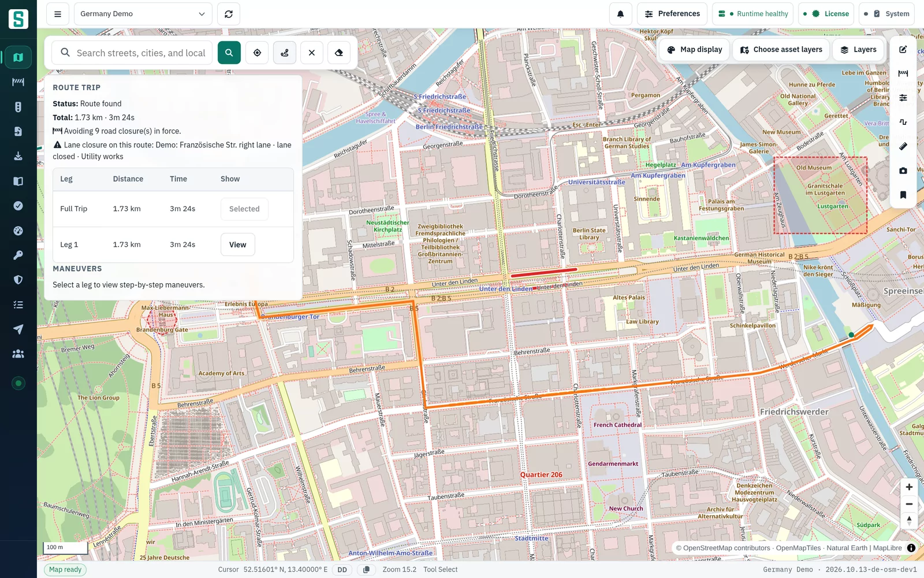This screenshot has width=924, height=578.
Task: Click the download sidebar icon
Action: pos(18,156)
